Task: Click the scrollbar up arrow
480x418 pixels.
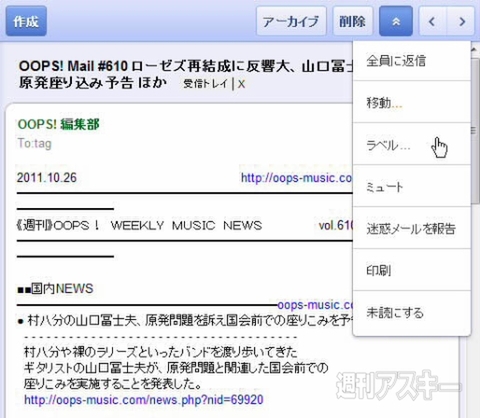Action: (475, 49)
